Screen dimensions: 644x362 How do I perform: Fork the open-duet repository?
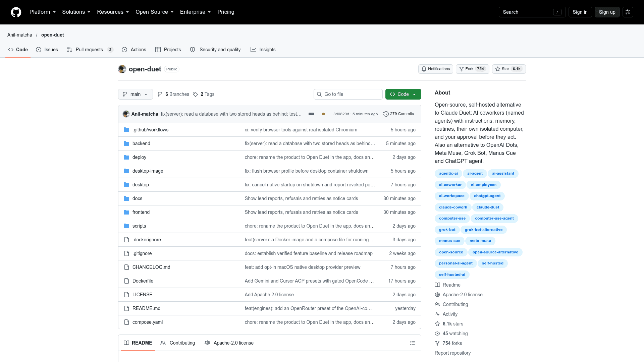(472, 69)
